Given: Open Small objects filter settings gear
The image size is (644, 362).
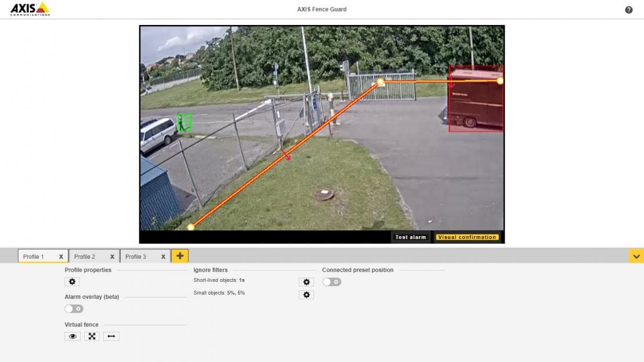Looking at the screenshot, I should click(306, 295).
